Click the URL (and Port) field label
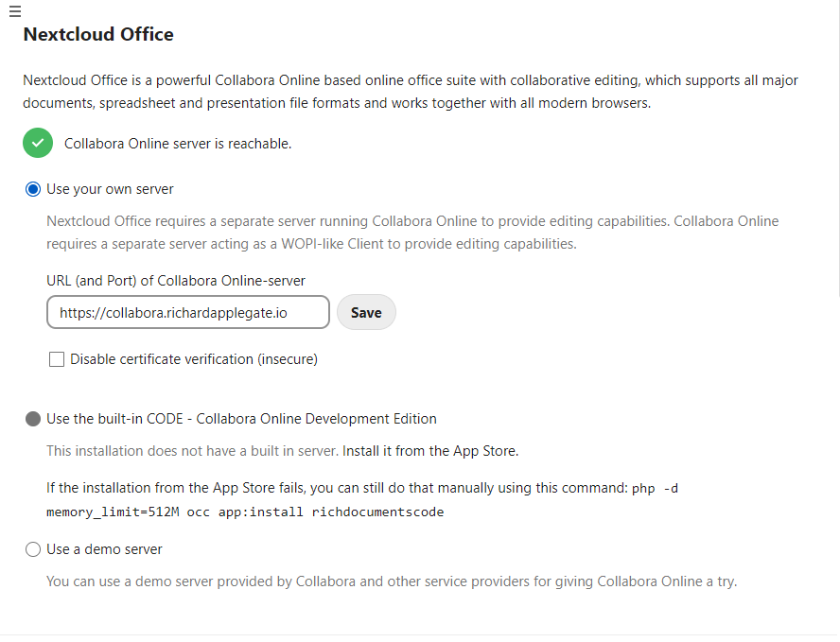Screen dimensions: 840x642 [176, 281]
